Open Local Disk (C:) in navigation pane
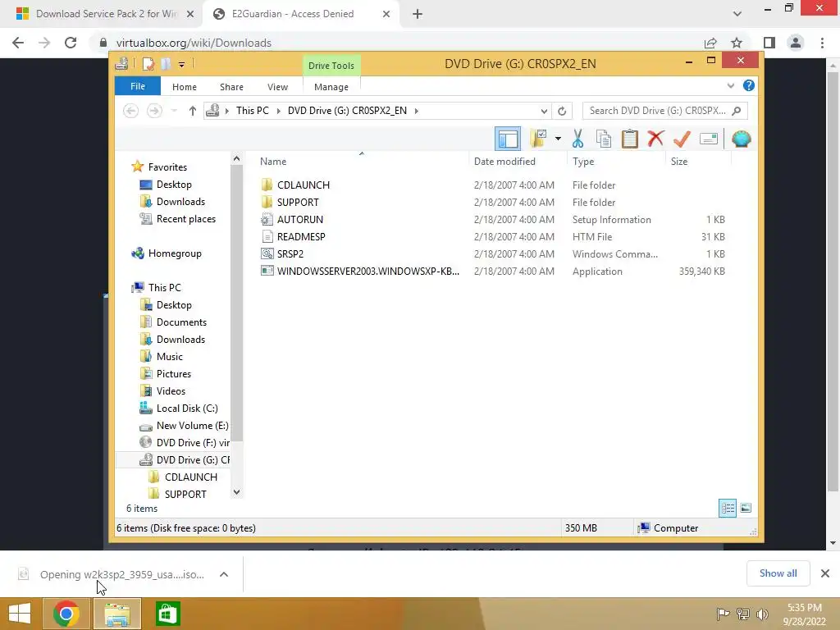Viewport: 840px width, 630px height. click(187, 409)
